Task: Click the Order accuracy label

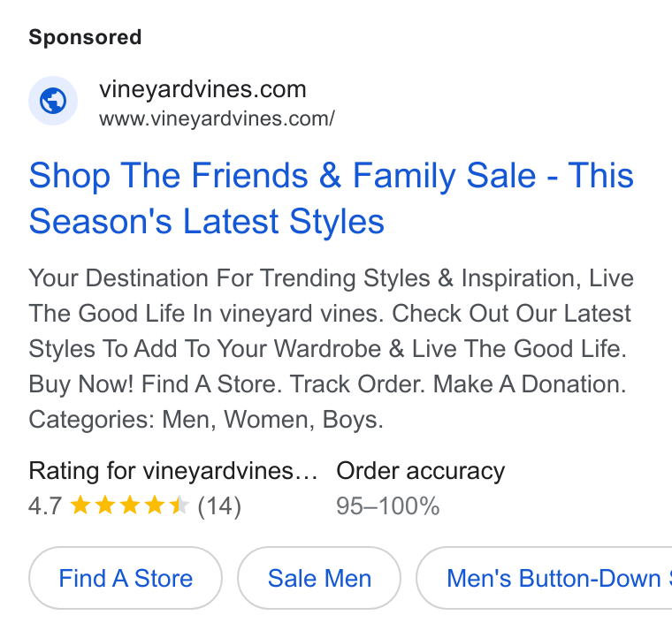Action: click(x=420, y=471)
